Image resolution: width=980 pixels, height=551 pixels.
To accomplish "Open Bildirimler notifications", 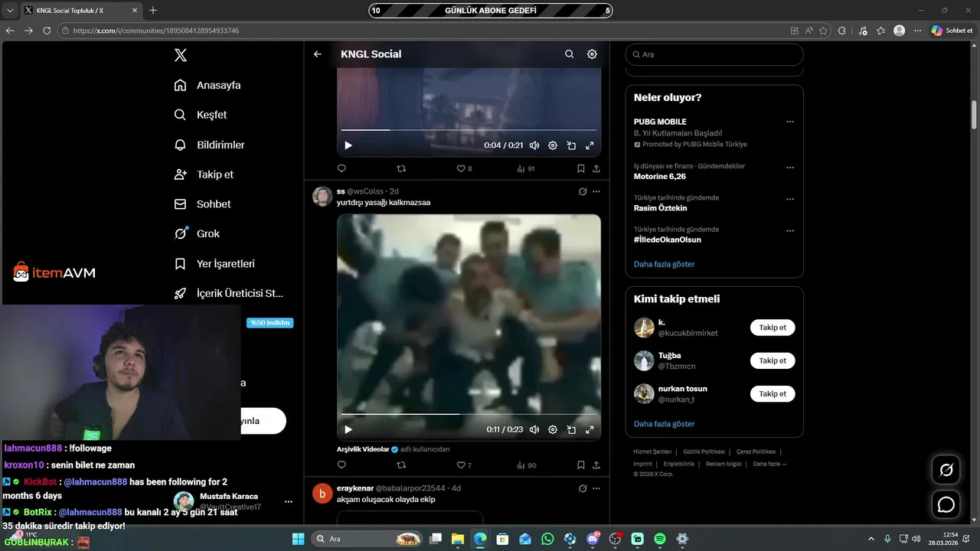I will (x=209, y=145).
